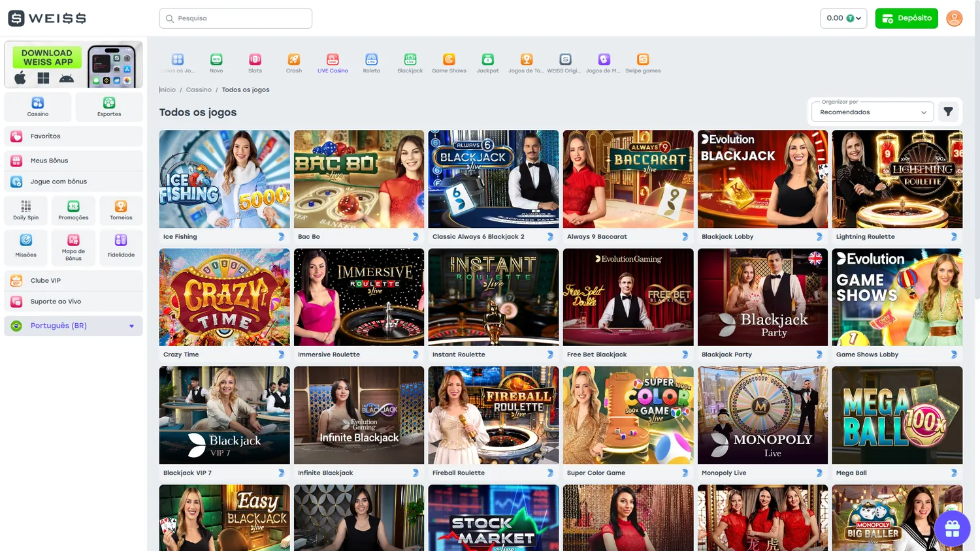Open Daily Spin in sidebar
Image resolution: width=980 pixels, height=551 pixels.
click(26, 211)
